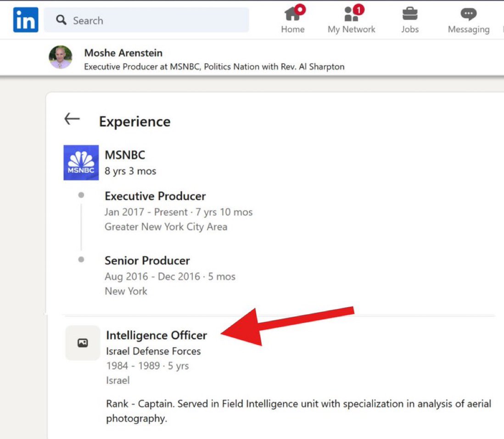504x439 pixels.
Task: Click the Israel Defense Forces placeholder image icon
Action: tap(83, 343)
